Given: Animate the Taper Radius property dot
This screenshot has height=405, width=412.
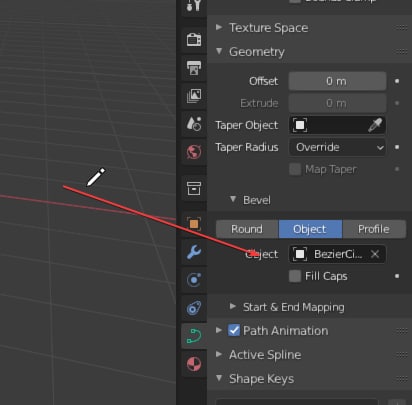Looking at the screenshot, I should [397, 147].
